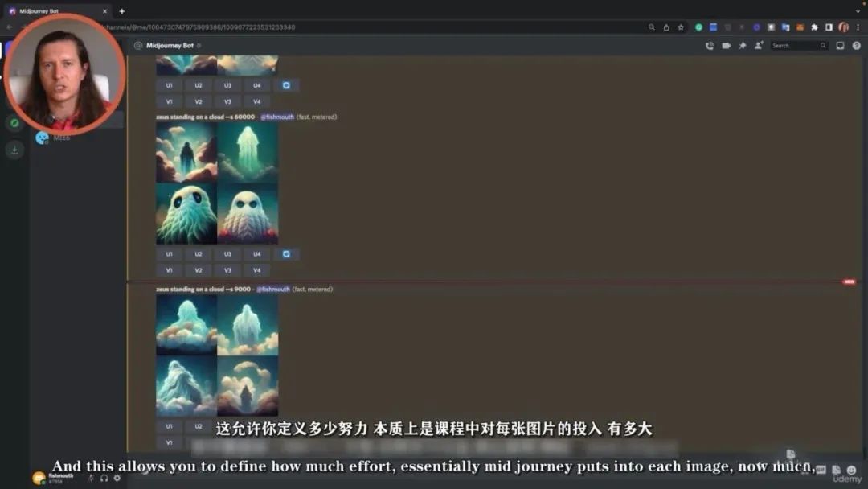Click the add friends to DM icon
Image resolution: width=868 pixels, height=489 pixels.
(x=758, y=46)
